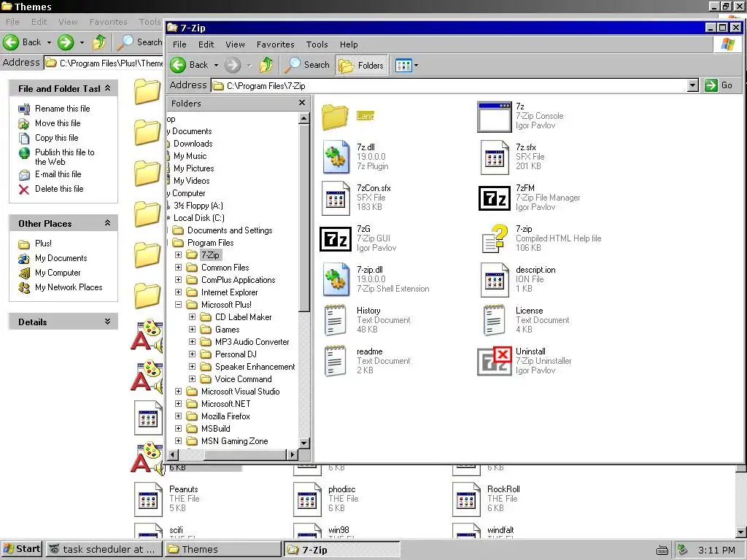Click E-mail this file in Themes window
Image resolution: width=747 pixels, height=560 pixels.
[58, 174]
